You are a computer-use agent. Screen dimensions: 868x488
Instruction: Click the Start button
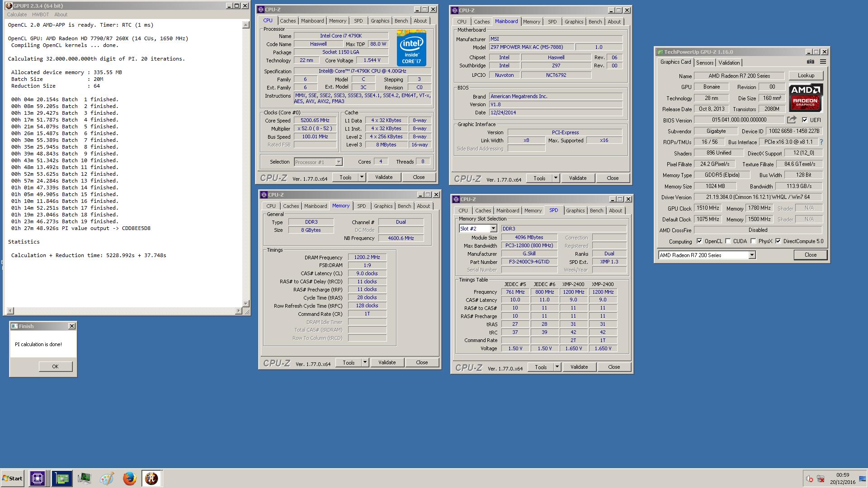[x=12, y=479]
